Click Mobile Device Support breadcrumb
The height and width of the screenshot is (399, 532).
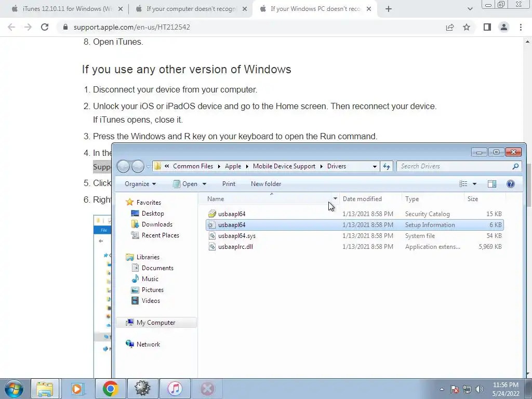(x=284, y=166)
